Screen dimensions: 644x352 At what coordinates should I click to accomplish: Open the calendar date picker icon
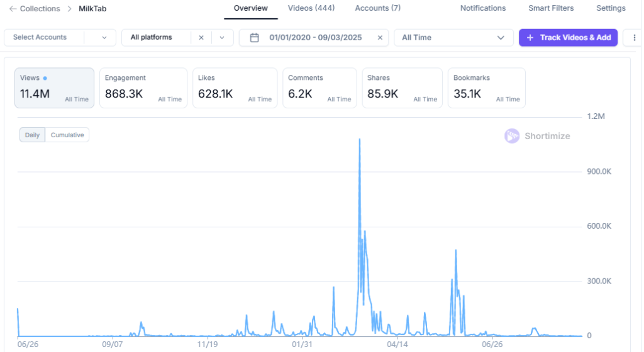[255, 38]
